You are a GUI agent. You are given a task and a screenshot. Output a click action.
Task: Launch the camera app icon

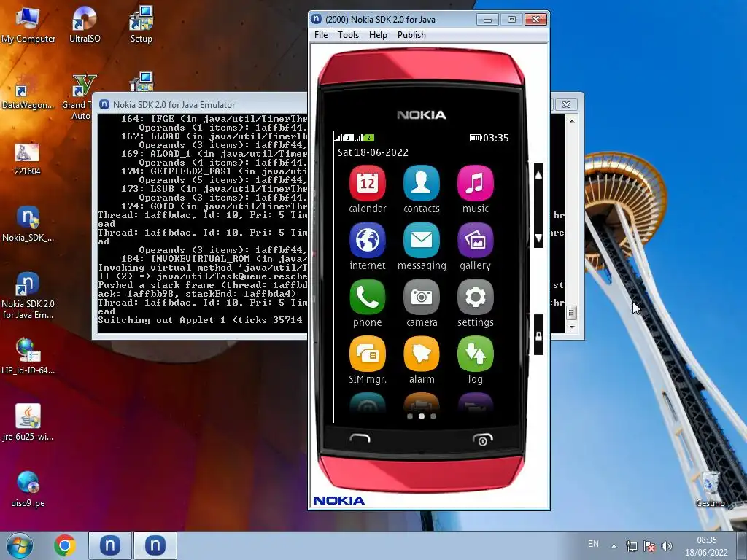pyautogui.click(x=421, y=297)
